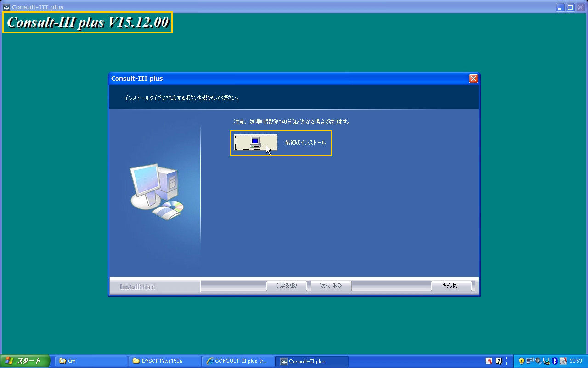Open the スタート menu
The image size is (588, 368).
pos(25,361)
